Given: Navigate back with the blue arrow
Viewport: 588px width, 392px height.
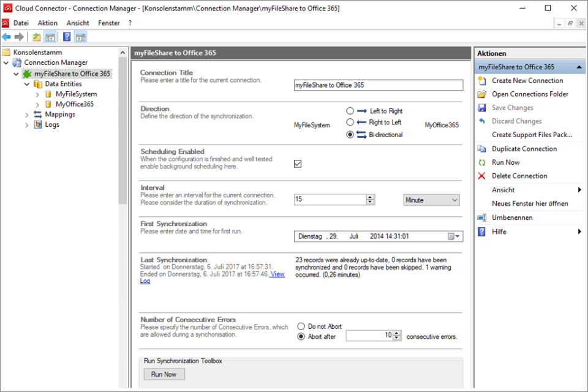Looking at the screenshot, I should pos(6,37).
